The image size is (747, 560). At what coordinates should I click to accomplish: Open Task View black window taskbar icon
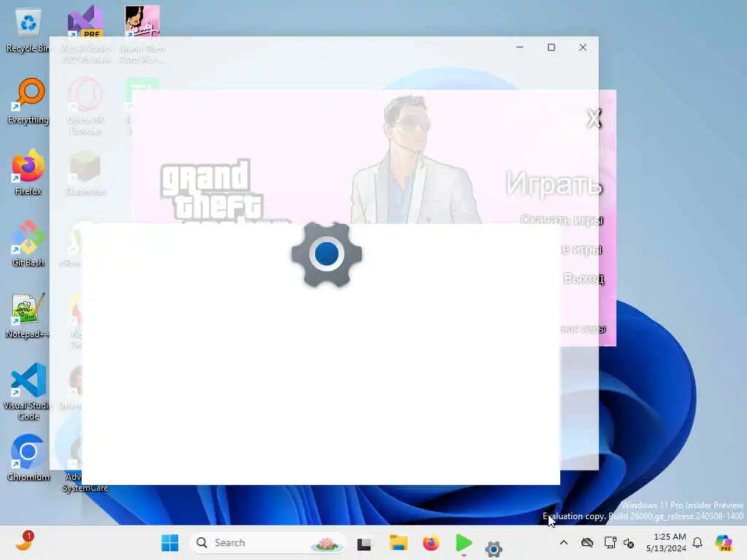pos(365,544)
